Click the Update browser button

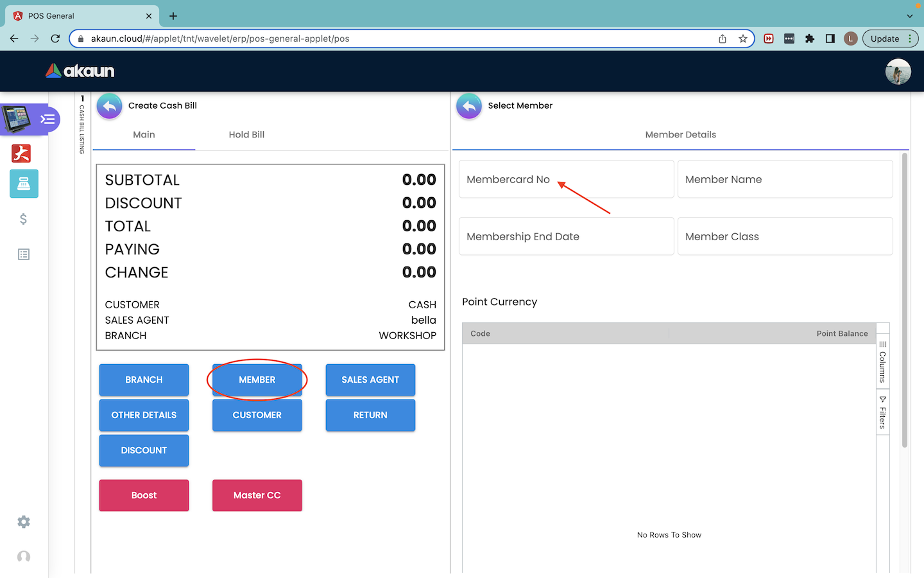(x=885, y=39)
